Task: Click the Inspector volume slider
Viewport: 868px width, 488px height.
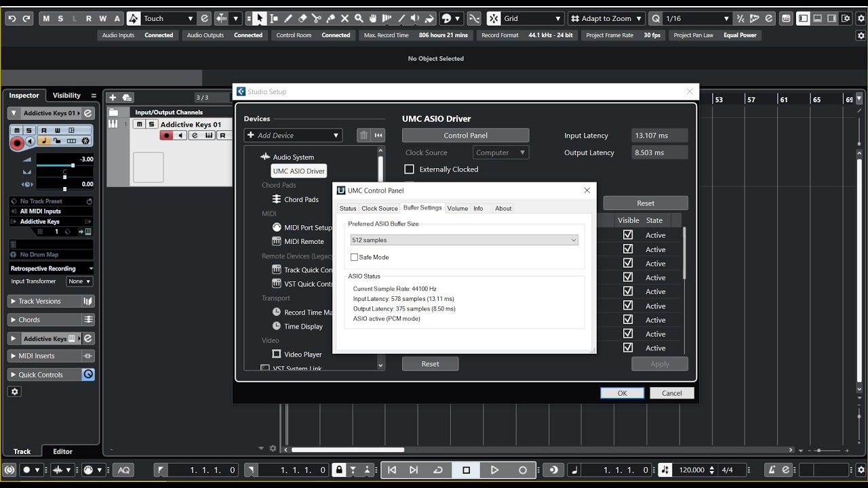Action: point(64,165)
